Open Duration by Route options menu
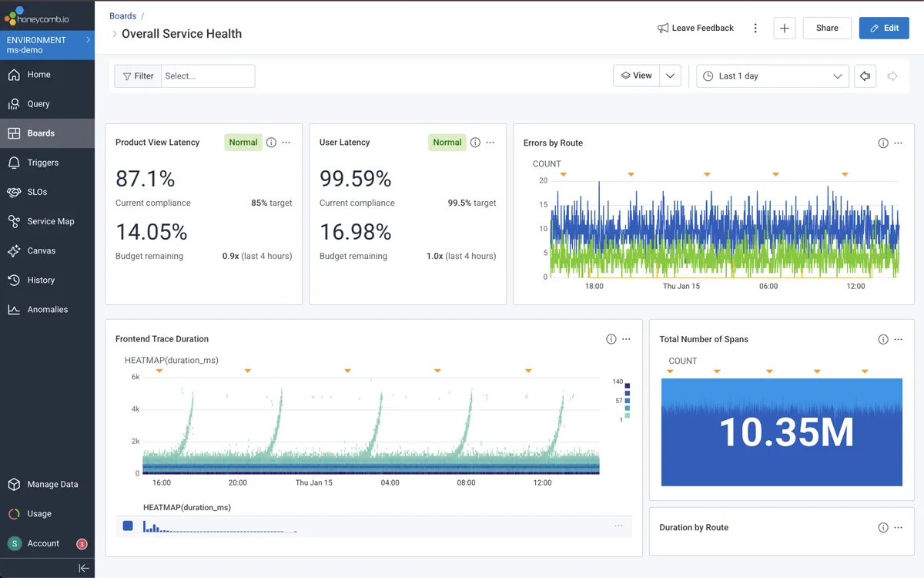 click(899, 528)
